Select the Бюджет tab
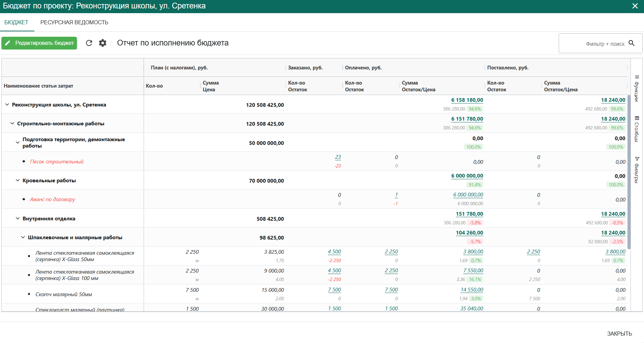This screenshot has height=343, width=644. (x=16, y=22)
